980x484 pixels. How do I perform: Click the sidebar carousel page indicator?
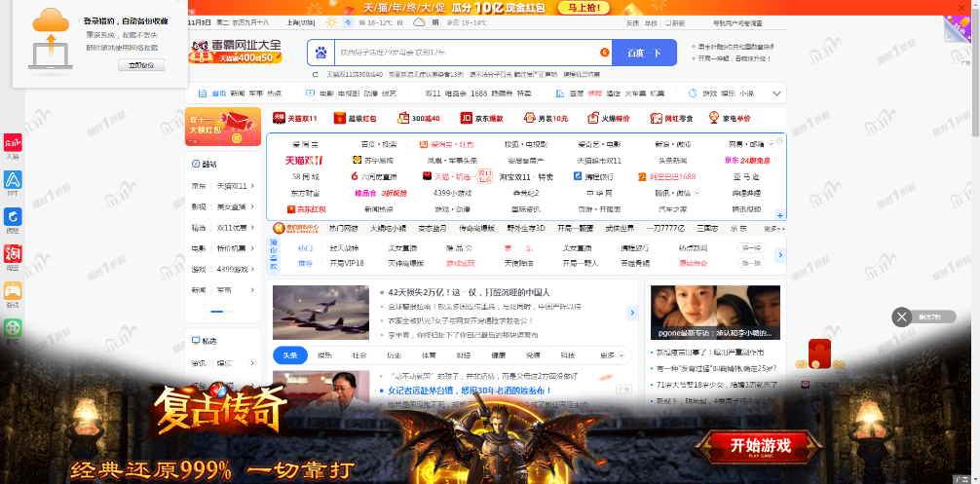[223, 311]
